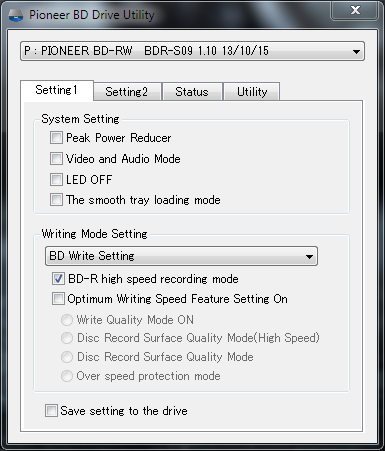385x451 pixels.
Task: Enable Peak Power Reducer checkbox
Action: (56, 137)
